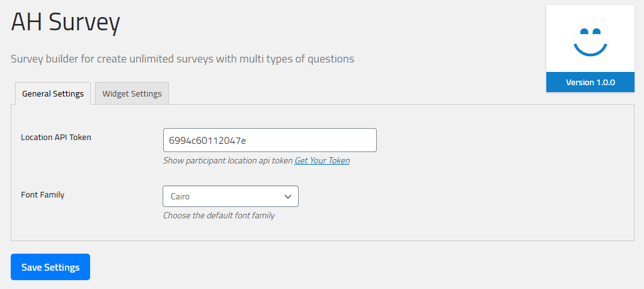Follow the Get Your Token link
The image size is (644, 289).
322,160
